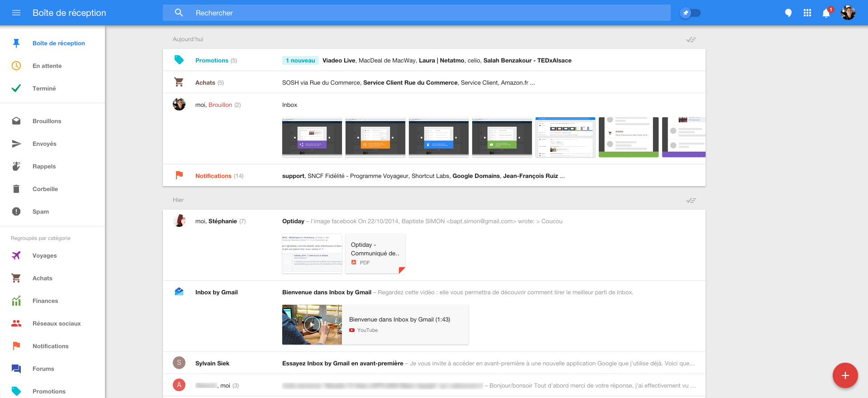Click Sylvain Siek's S avatar

pos(179,363)
